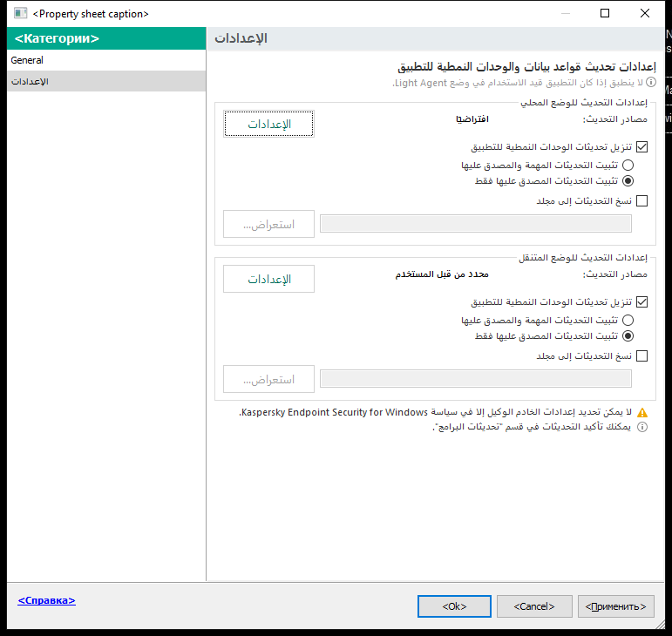The height and width of the screenshot is (636, 672).
Task: Select mobile mode install critical and approved updates
Action: pos(628,320)
